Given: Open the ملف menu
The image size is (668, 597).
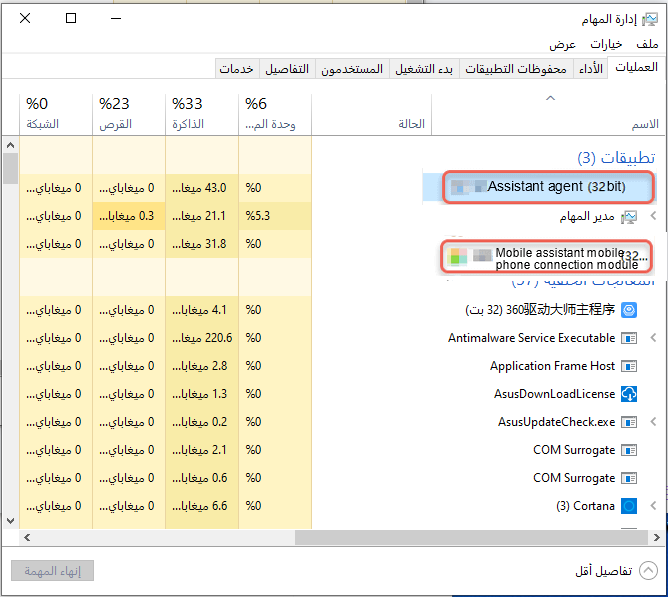Looking at the screenshot, I should 647,44.
